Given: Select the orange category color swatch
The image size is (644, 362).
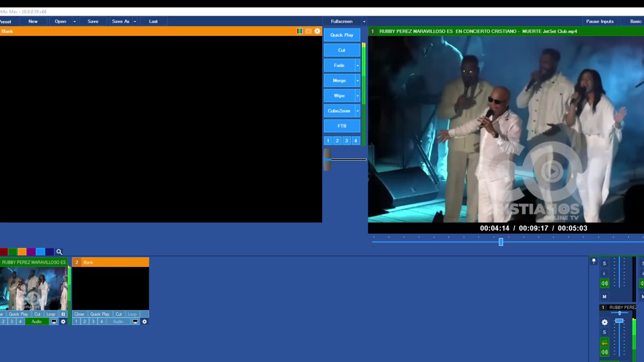Looking at the screenshot, I should [22, 252].
